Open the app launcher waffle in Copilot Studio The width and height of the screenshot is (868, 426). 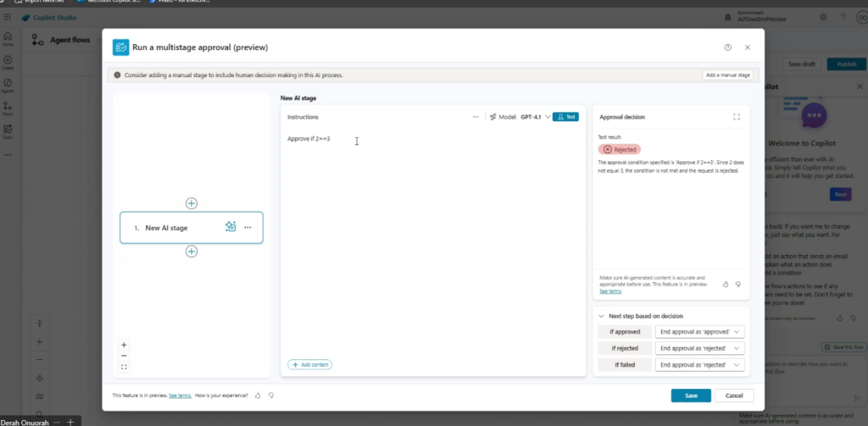(x=8, y=18)
